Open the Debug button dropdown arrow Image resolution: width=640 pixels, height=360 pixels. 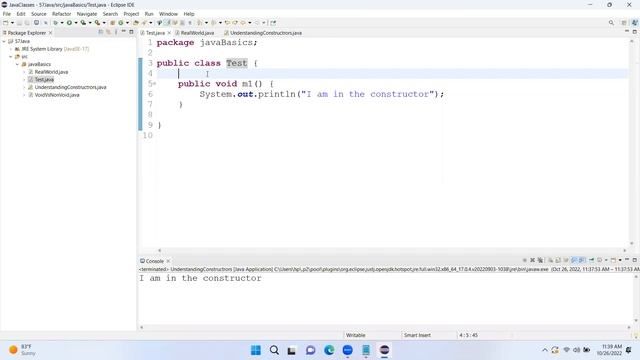click(x=62, y=23)
